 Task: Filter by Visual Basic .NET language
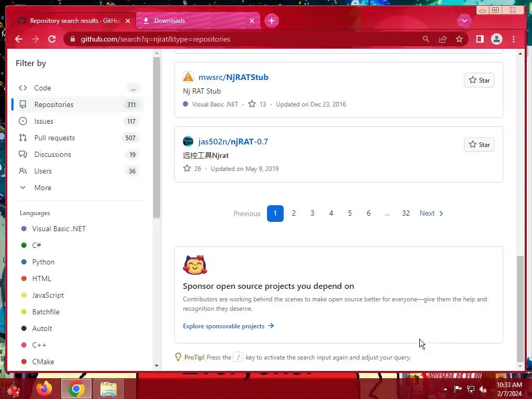(59, 229)
